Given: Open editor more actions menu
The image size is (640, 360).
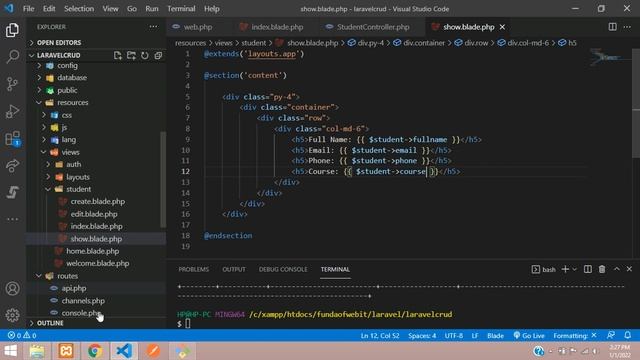Looking at the screenshot, I should pos(627,27).
